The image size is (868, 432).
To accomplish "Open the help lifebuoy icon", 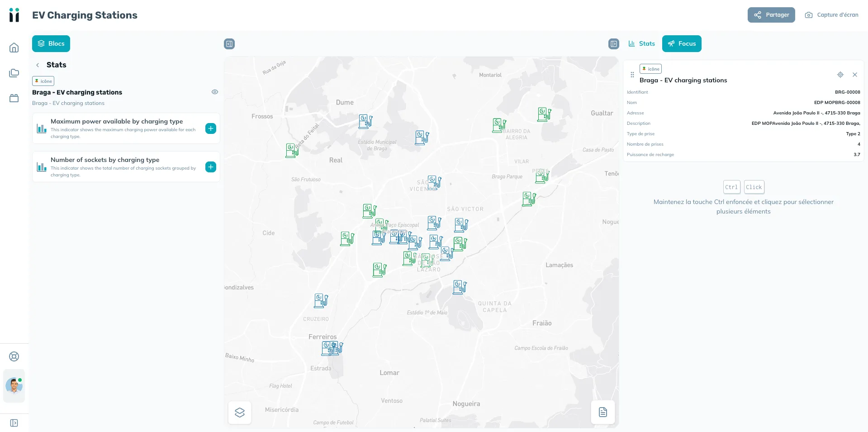I will tap(14, 356).
